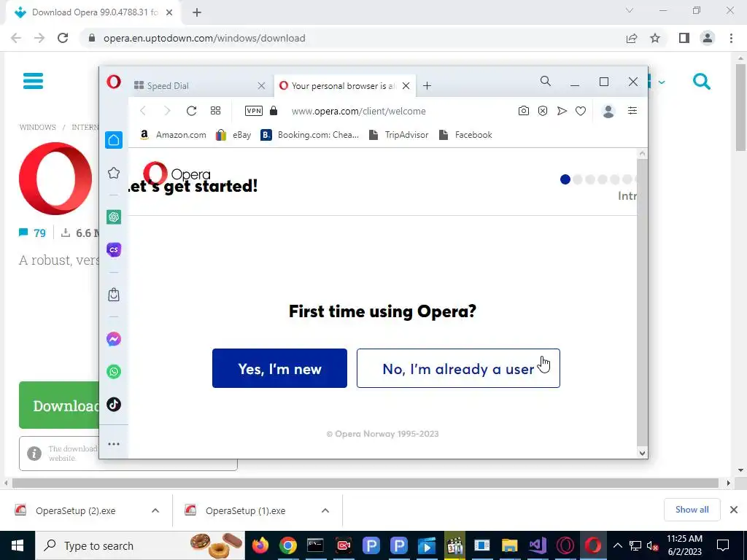The height and width of the screenshot is (560, 747).
Task: Open Amazon.com bookmark
Action: pyautogui.click(x=174, y=135)
